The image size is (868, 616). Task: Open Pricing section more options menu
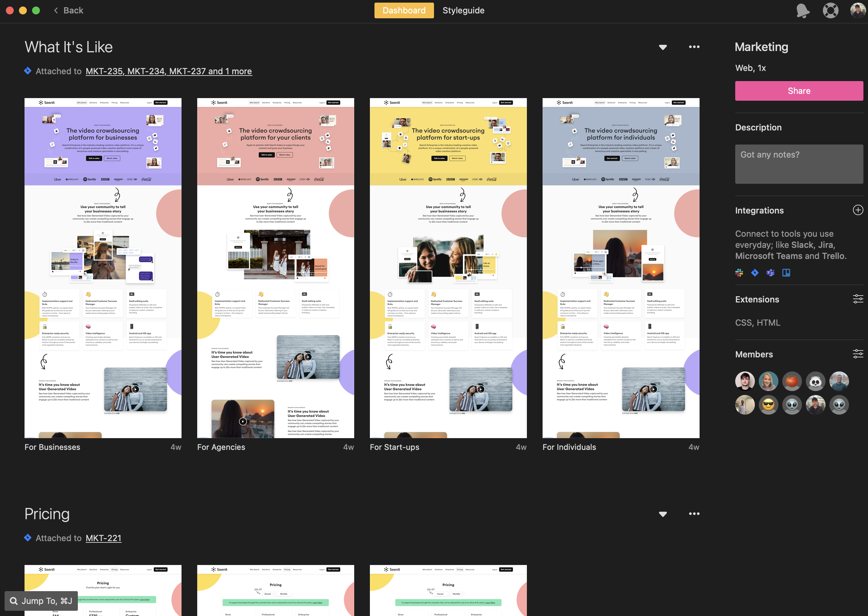click(x=694, y=514)
